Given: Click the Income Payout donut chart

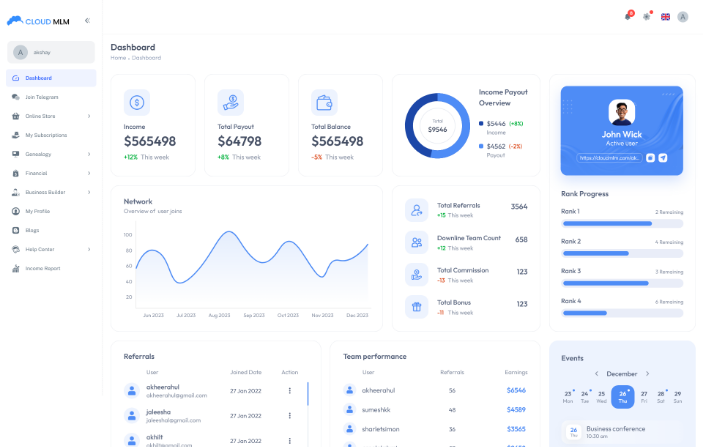Looking at the screenshot, I should tap(437, 126).
